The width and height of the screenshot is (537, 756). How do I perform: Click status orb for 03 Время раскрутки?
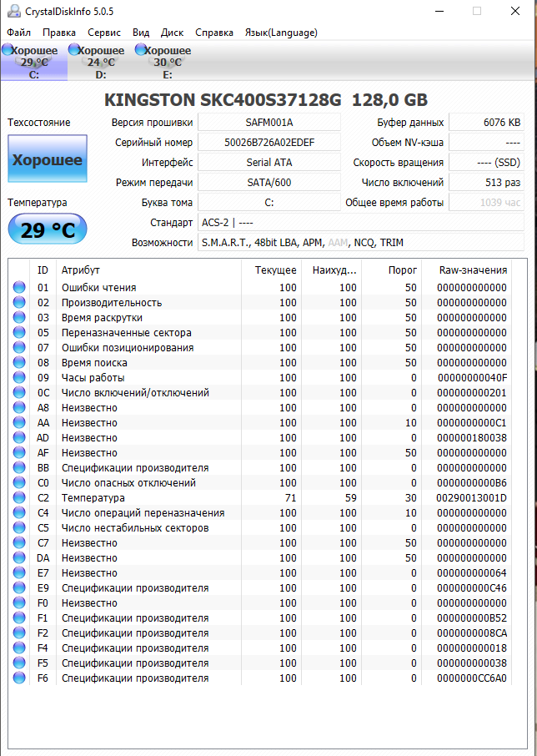[19, 318]
